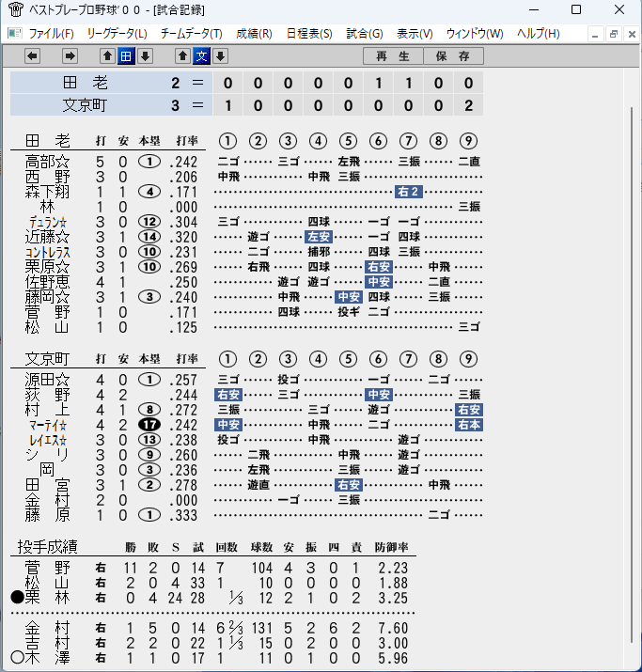642x672 pixels.
Task: Click the app trophy icon in title bar
Action: [15, 9]
